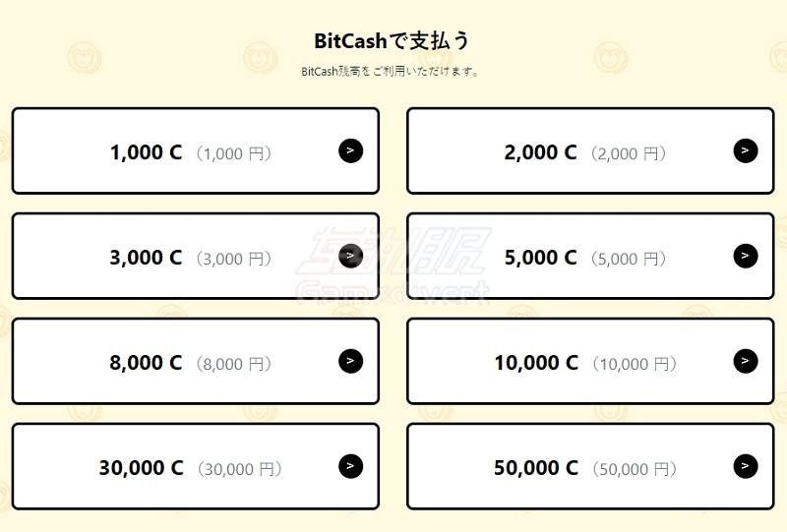787x532 pixels.
Task: Choose the 3,000 C price label
Action: [146, 258]
